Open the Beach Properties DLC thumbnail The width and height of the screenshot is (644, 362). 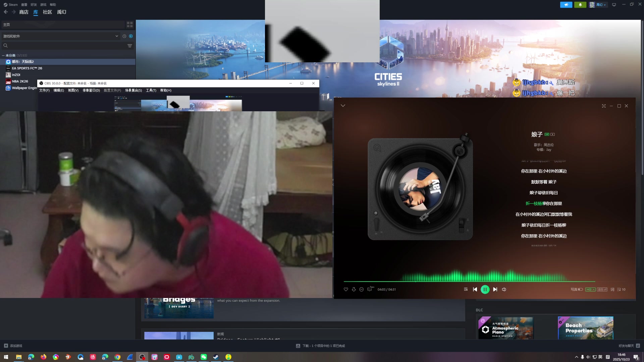pyautogui.click(x=585, y=328)
